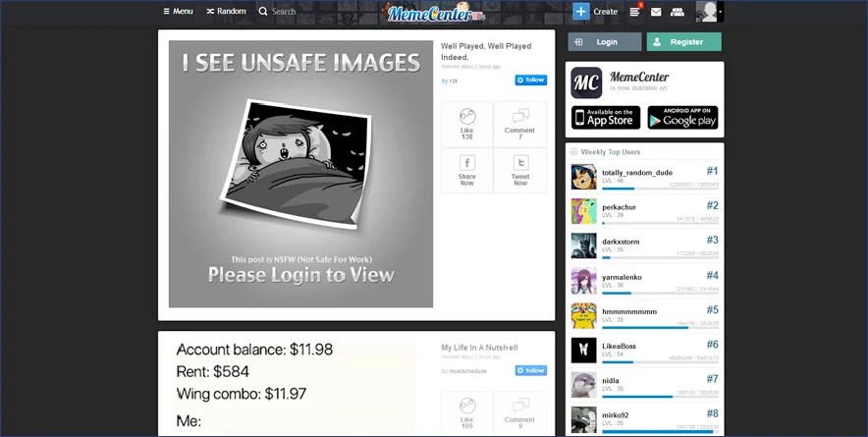The width and height of the screenshot is (868, 437).
Task: Open the profile avatar dropdown
Action: pyautogui.click(x=709, y=11)
